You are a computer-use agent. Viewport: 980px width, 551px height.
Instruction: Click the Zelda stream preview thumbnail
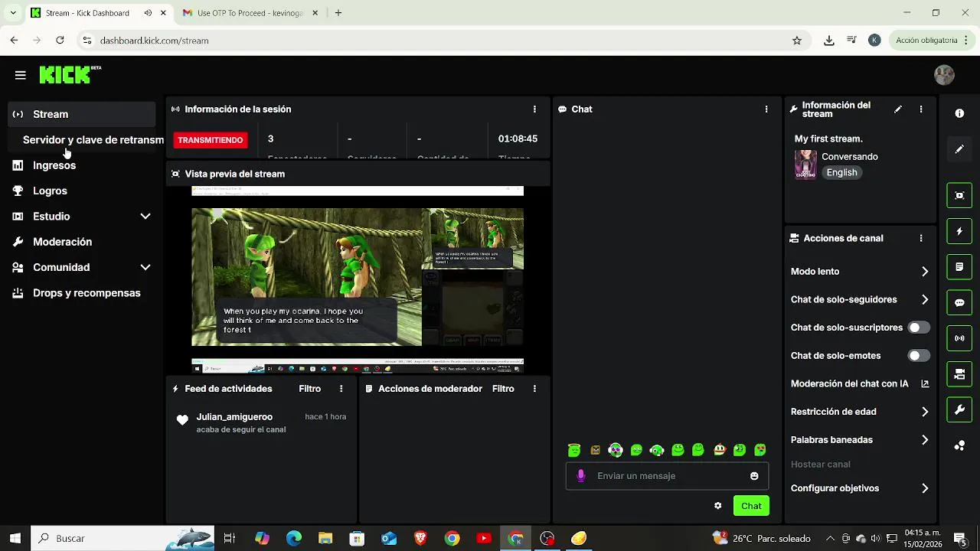click(x=358, y=279)
